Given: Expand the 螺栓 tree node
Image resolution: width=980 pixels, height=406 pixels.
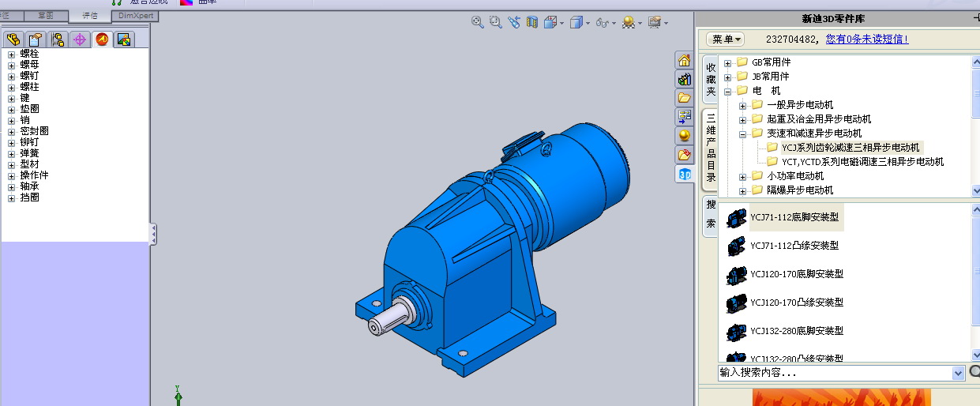Looking at the screenshot, I should pyautogui.click(x=11, y=55).
